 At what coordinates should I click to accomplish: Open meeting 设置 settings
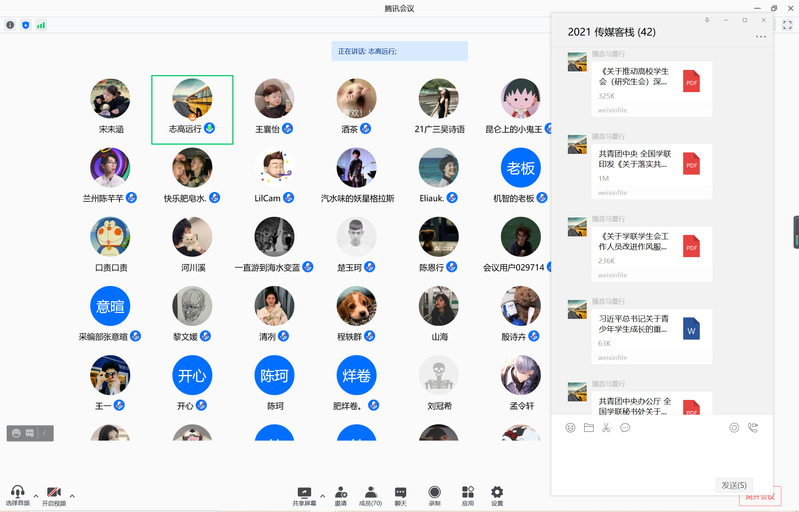click(497, 493)
